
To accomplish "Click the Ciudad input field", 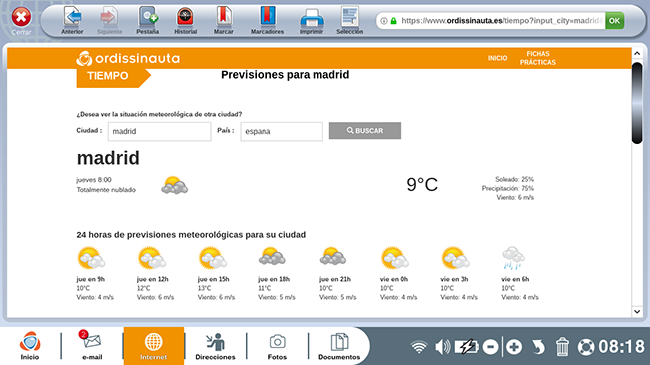I will [x=160, y=131].
